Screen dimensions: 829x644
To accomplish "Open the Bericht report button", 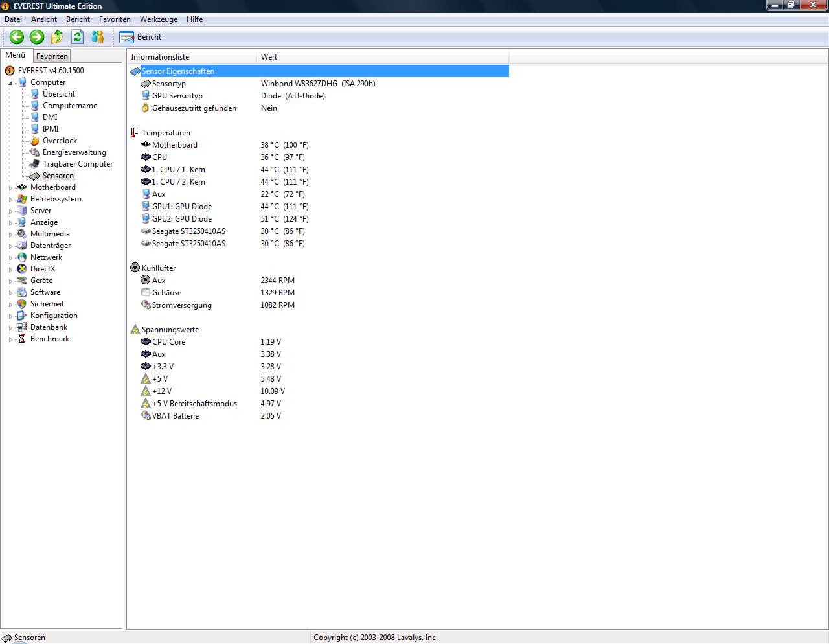I will (x=141, y=37).
